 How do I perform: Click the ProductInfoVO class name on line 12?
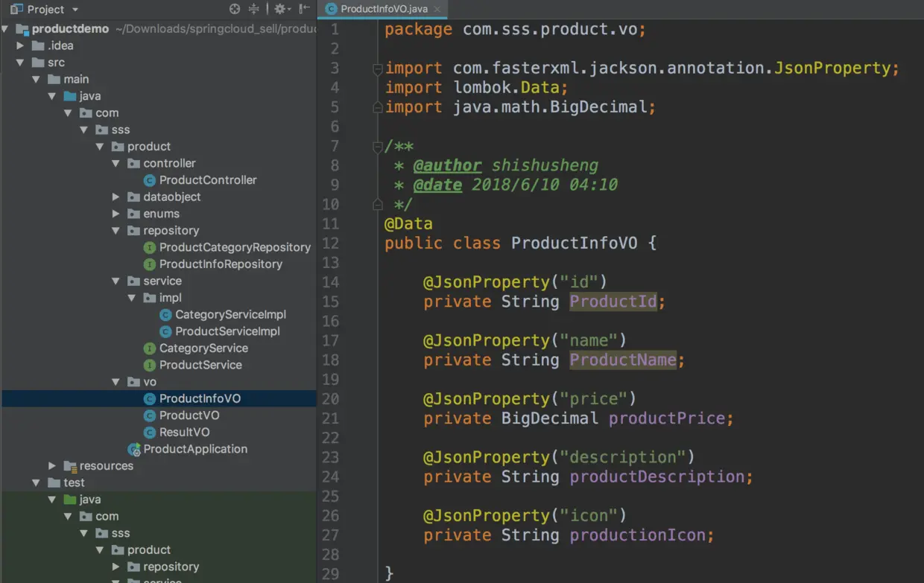click(575, 243)
